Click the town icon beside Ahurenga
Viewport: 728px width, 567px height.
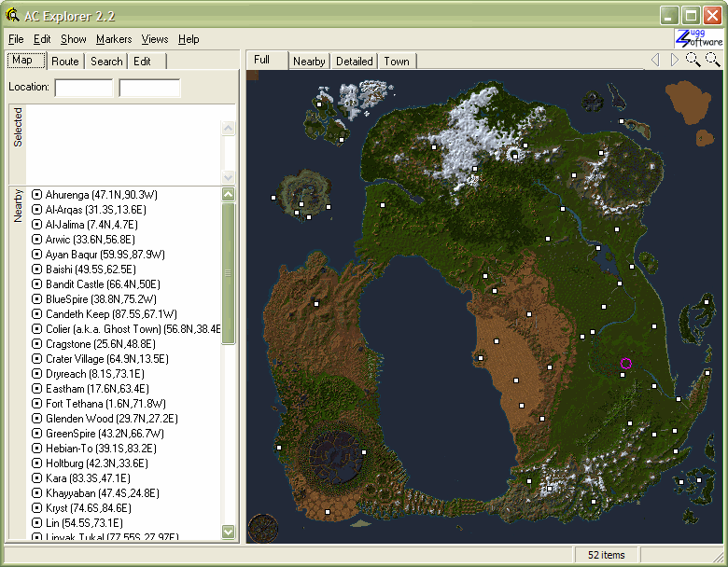tap(37, 195)
